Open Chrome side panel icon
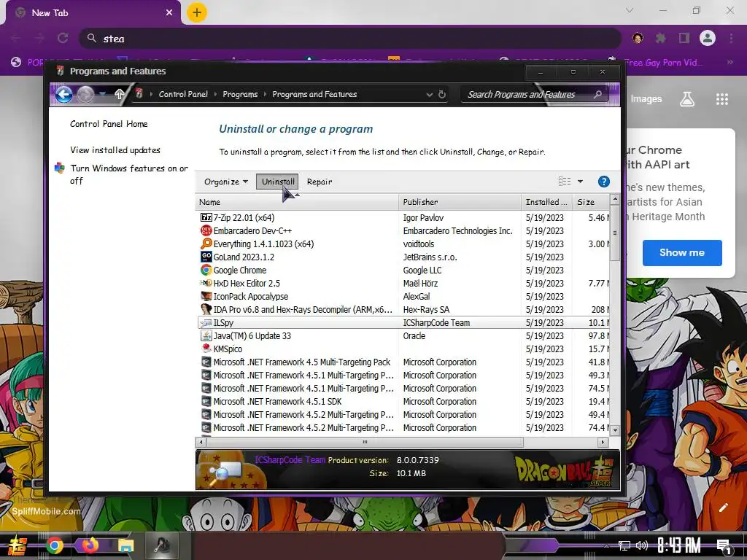 click(x=684, y=38)
